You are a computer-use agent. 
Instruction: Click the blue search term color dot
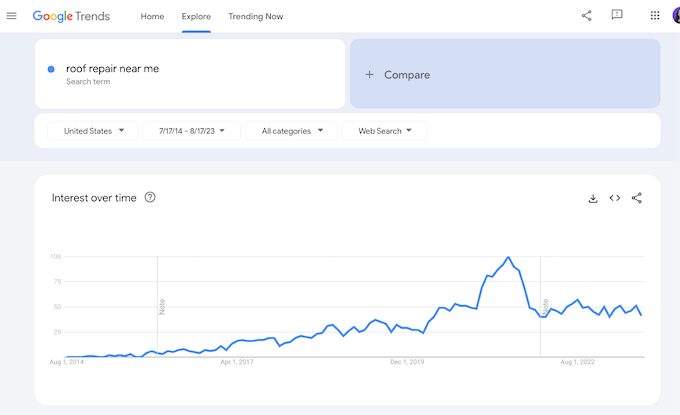point(51,69)
